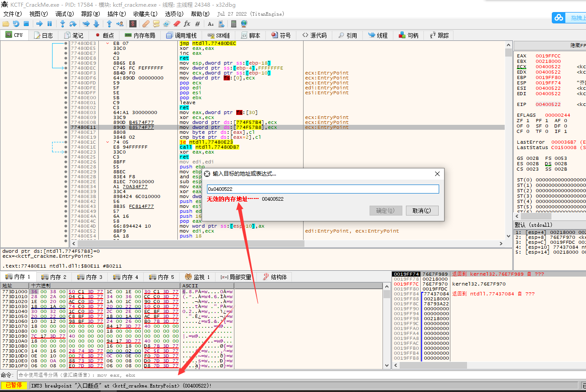The height and width of the screenshot is (392, 586).
Task: Click the Trace into icon
Action: 86,23
